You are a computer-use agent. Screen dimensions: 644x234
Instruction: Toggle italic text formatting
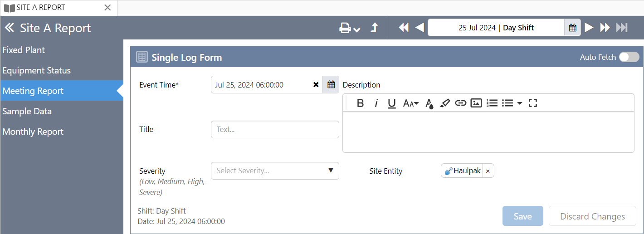376,103
